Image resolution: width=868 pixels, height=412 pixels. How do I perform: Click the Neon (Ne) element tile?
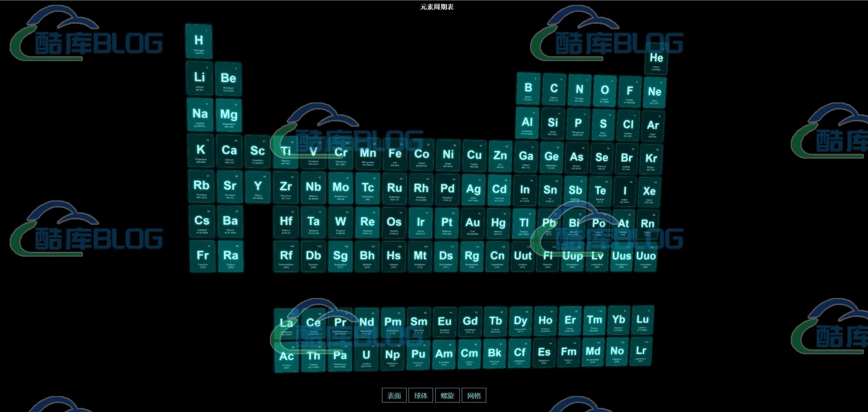pos(654,92)
